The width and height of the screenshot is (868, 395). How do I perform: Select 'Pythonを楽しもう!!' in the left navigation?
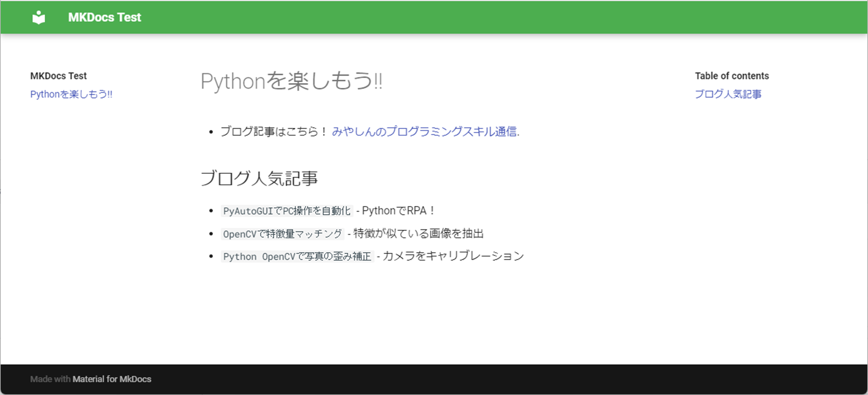(x=71, y=94)
